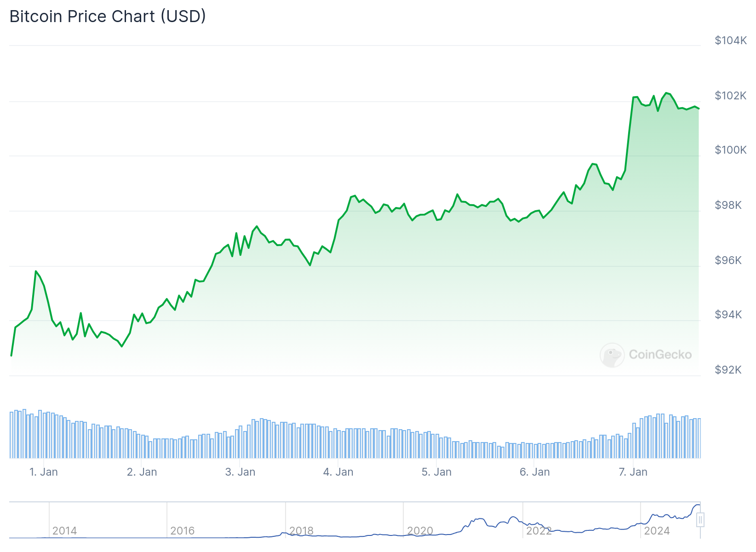Click the $104K price axis label
756x552 pixels.
730,40
